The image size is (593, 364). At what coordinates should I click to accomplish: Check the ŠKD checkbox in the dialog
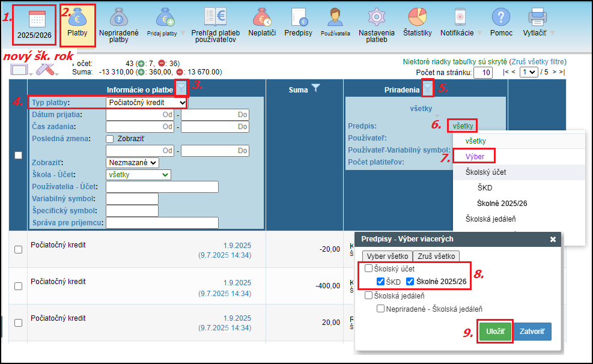(380, 282)
